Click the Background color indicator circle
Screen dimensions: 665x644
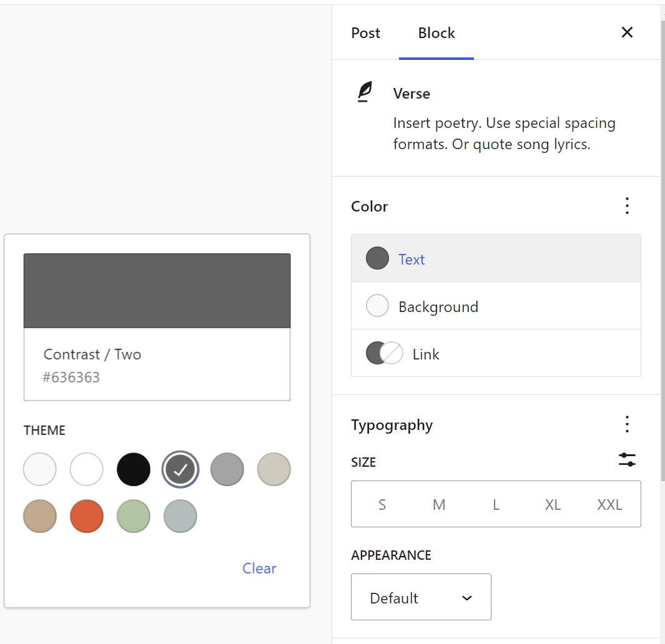coord(377,306)
